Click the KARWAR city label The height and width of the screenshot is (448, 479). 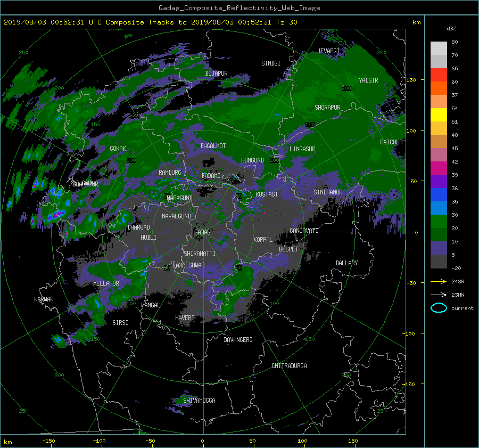(44, 299)
